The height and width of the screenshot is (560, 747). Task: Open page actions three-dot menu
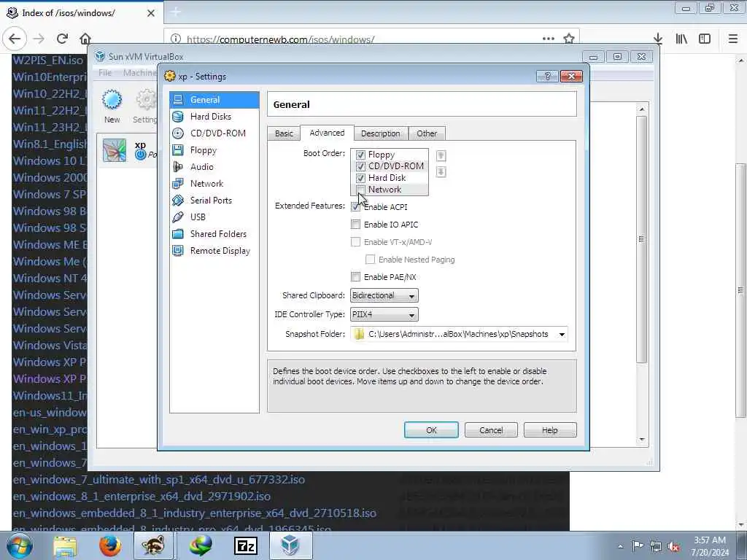549,39
